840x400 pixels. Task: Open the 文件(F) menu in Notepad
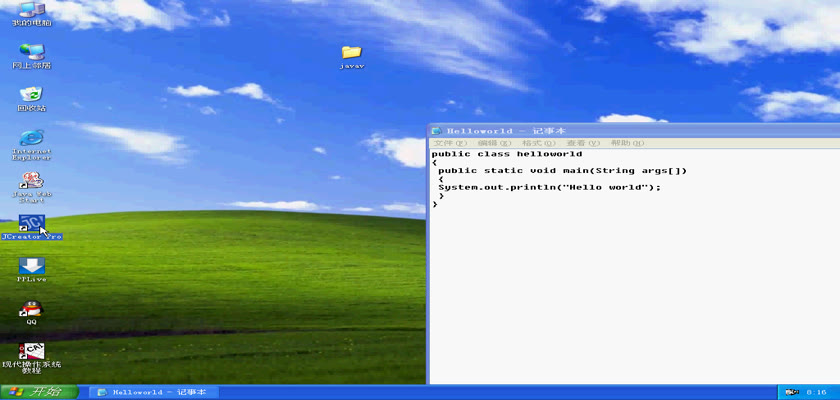coord(450,144)
